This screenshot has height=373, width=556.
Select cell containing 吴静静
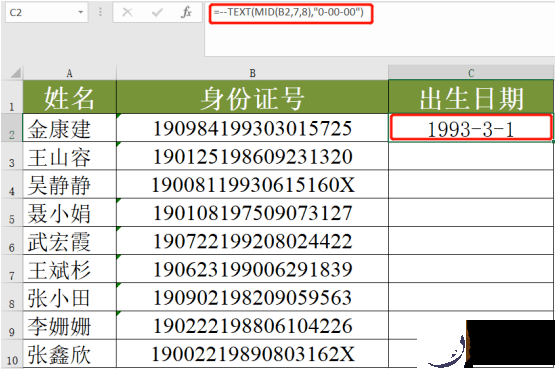pos(70,184)
